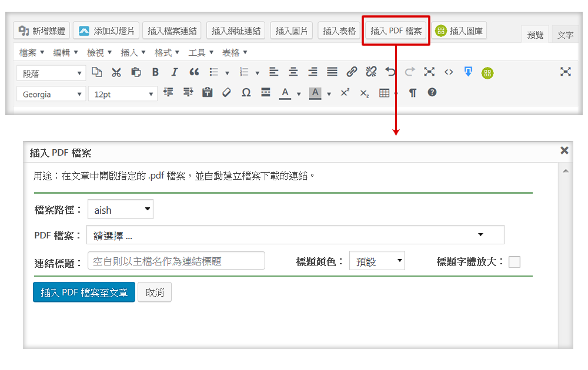
Task: Open the Georgia font family dropdown
Action: (51, 94)
